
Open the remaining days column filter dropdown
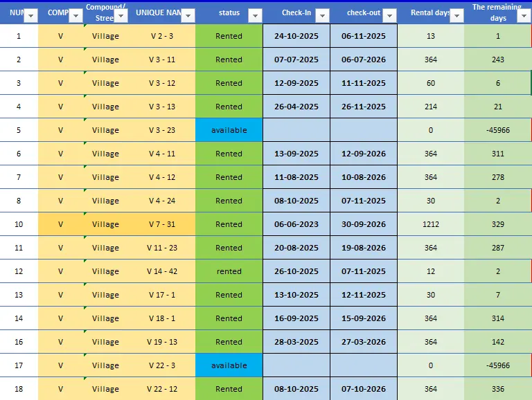[x=524, y=16]
